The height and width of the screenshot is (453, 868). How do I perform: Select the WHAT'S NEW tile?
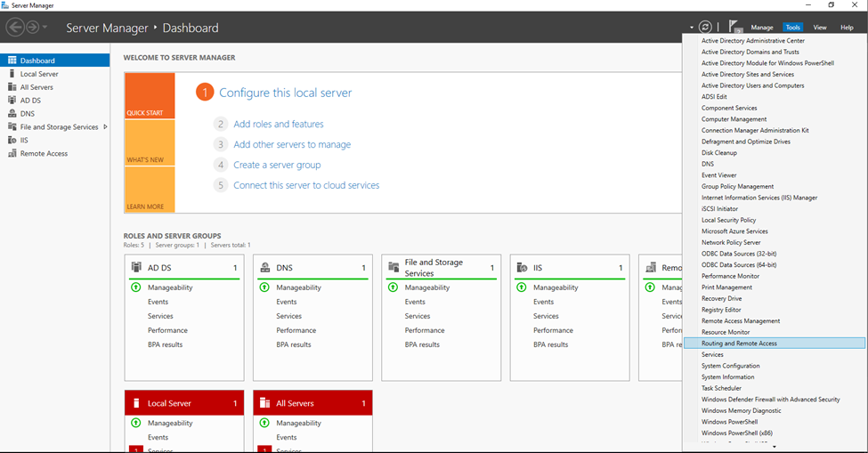pos(150,142)
